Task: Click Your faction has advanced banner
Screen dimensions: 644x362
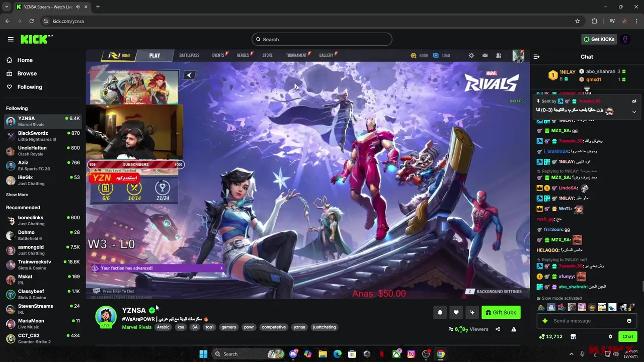Action: pyautogui.click(x=156, y=268)
